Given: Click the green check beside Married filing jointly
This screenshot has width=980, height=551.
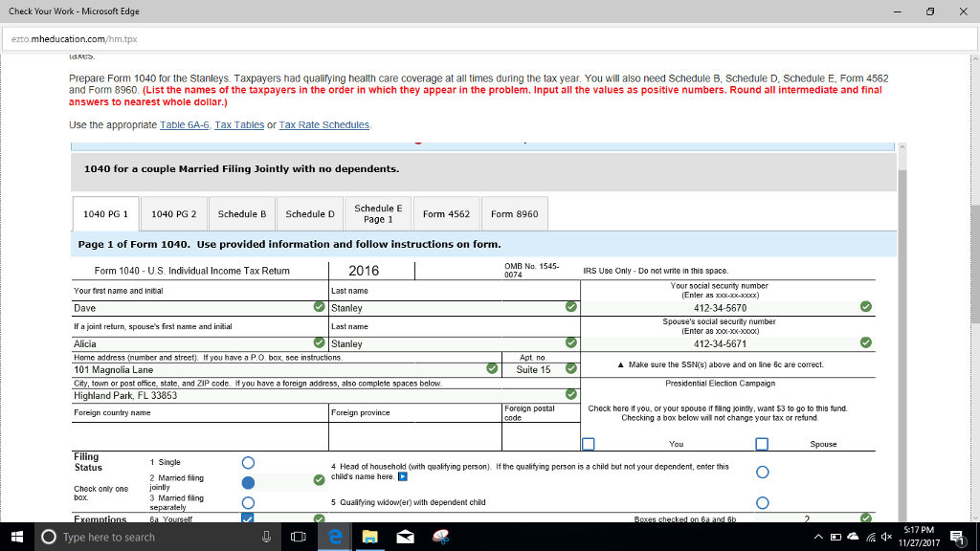Looking at the screenshot, I should coord(319,480).
